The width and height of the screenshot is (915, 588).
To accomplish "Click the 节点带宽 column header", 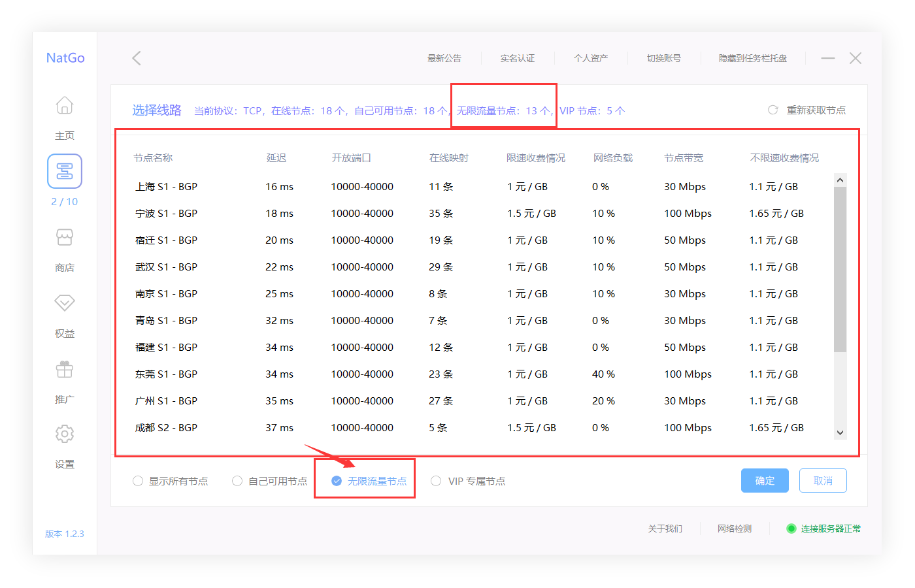I will tap(684, 157).
